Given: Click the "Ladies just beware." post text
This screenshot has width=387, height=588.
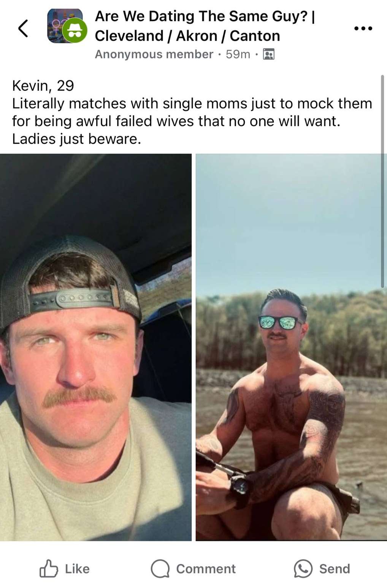Looking at the screenshot, I should (x=76, y=139).
